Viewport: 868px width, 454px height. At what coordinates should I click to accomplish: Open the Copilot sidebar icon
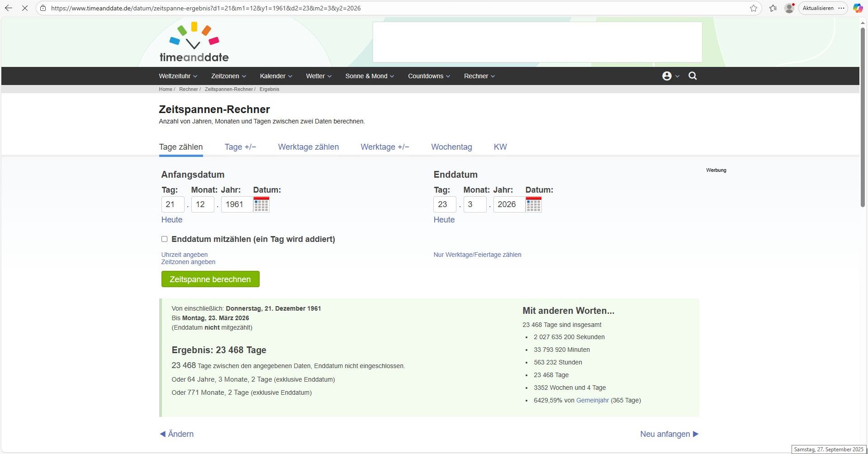pos(858,8)
